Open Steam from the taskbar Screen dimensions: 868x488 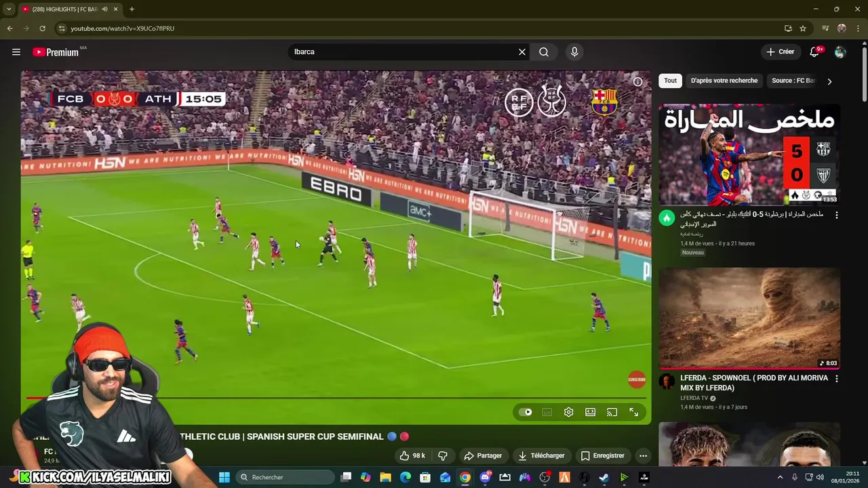pyautogui.click(x=604, y=477)
